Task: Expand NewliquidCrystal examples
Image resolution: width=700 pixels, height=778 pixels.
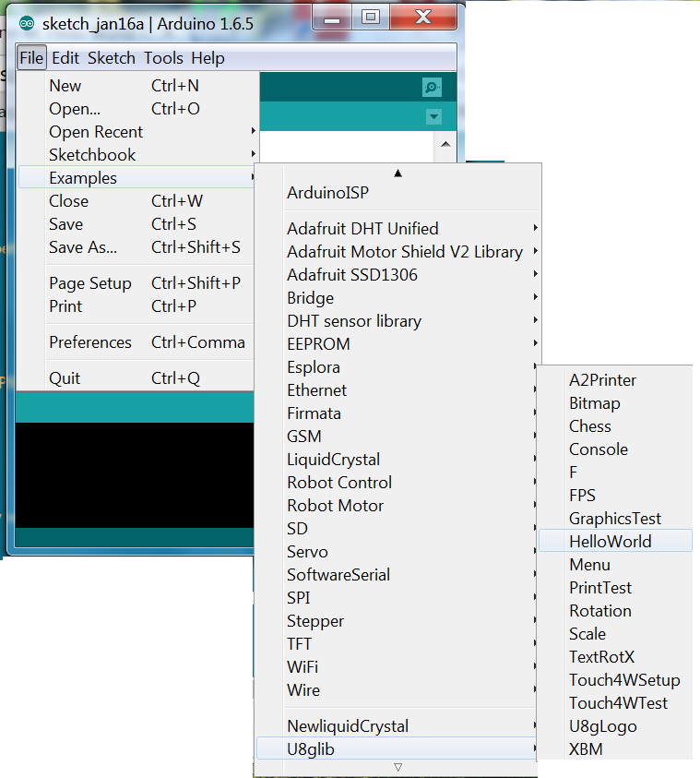Action: point(397,726)
